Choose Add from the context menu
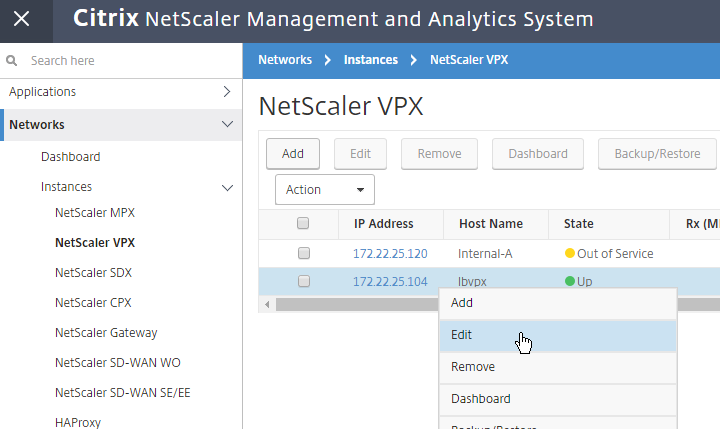Viewport: 720px width, 429px height. 558,303
